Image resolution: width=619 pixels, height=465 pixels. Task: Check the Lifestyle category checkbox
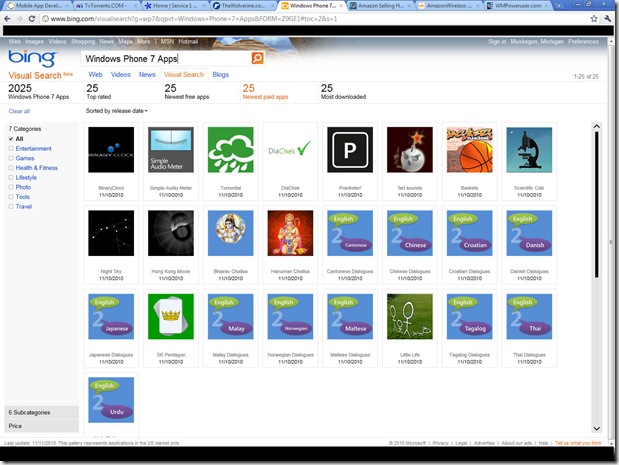(x=11, y=177)
